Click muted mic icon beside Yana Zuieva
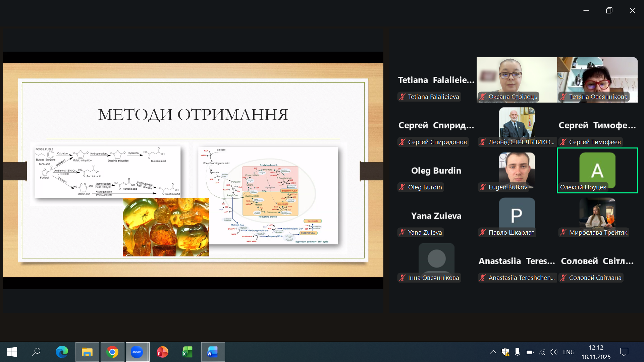The image size is (644, 362). [402, 233]
